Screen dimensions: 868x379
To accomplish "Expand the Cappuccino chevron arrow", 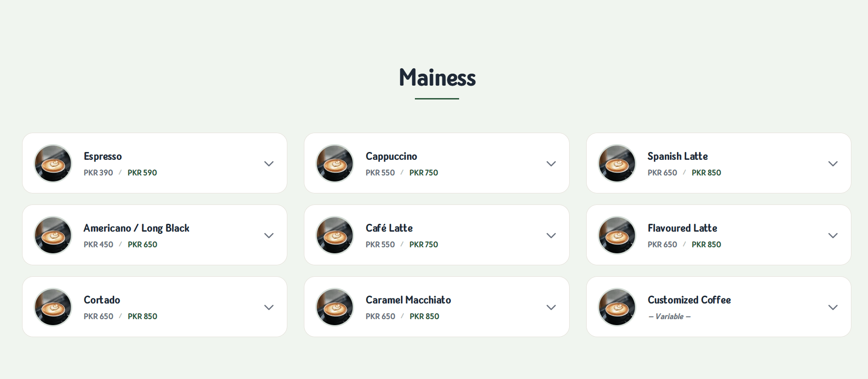I will click(x=551, y=163).
